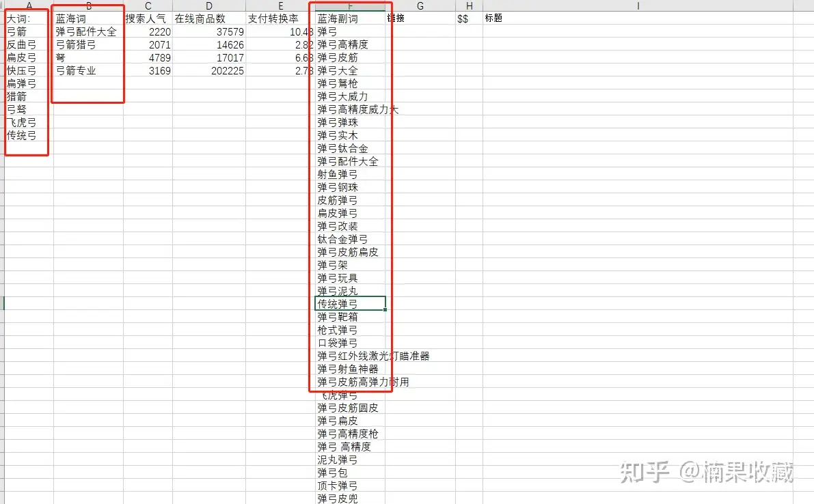Select the '猎箭' cell
814x504 pixels.
coord(29,96)
